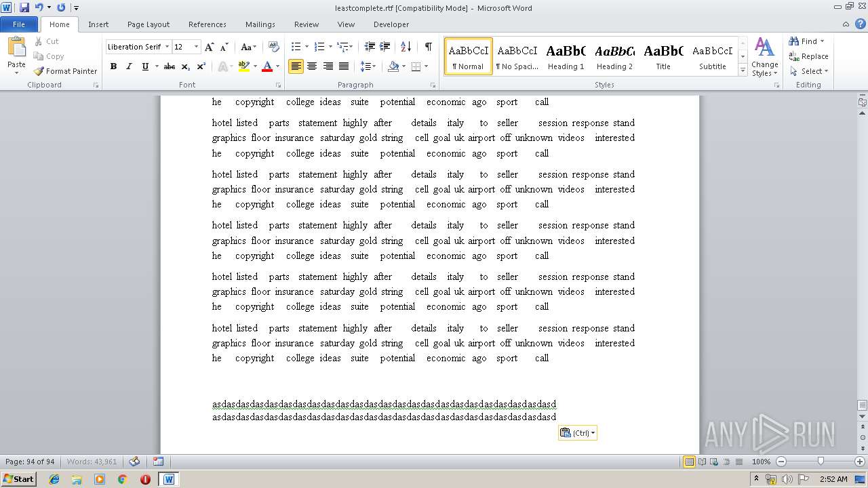Justify the paragraph text

pos(344,66)
